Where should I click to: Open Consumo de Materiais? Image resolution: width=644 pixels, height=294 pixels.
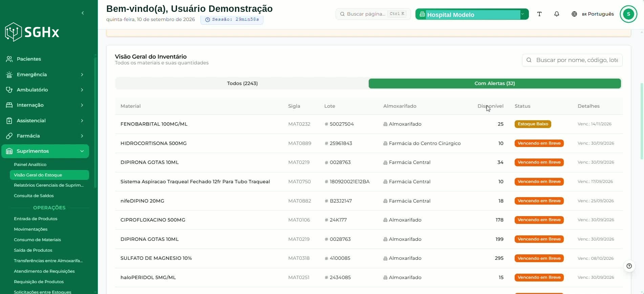pyautogui.click(x=37, y=240)
